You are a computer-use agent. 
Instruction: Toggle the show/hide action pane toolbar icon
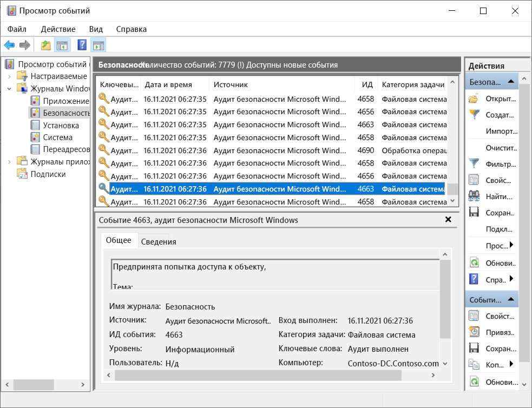98,45
